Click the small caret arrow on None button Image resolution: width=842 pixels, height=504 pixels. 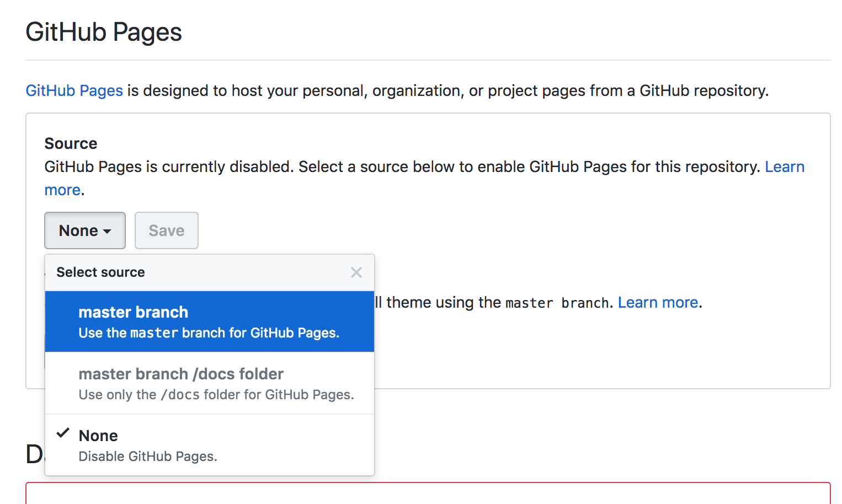pyautogui.click(x=107, y=231)
